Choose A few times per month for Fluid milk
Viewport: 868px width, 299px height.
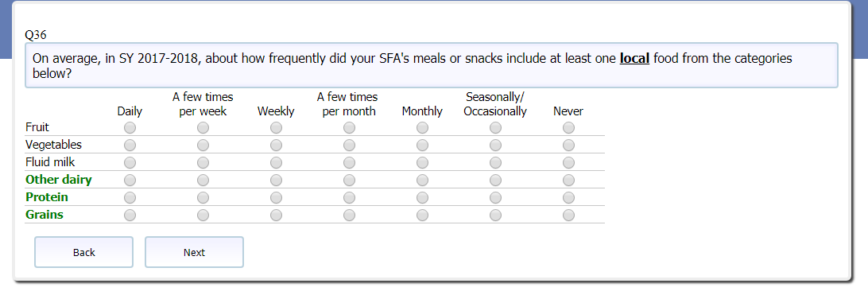[349, 163]
